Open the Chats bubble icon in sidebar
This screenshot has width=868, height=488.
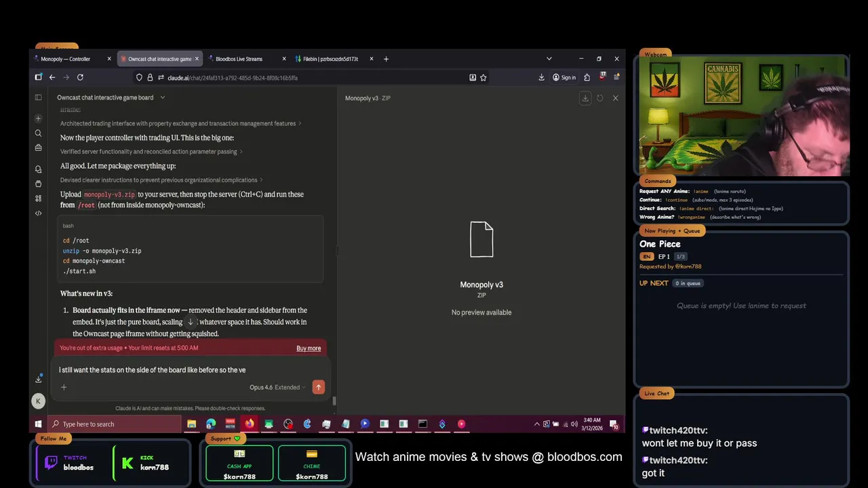click(38, 169)
